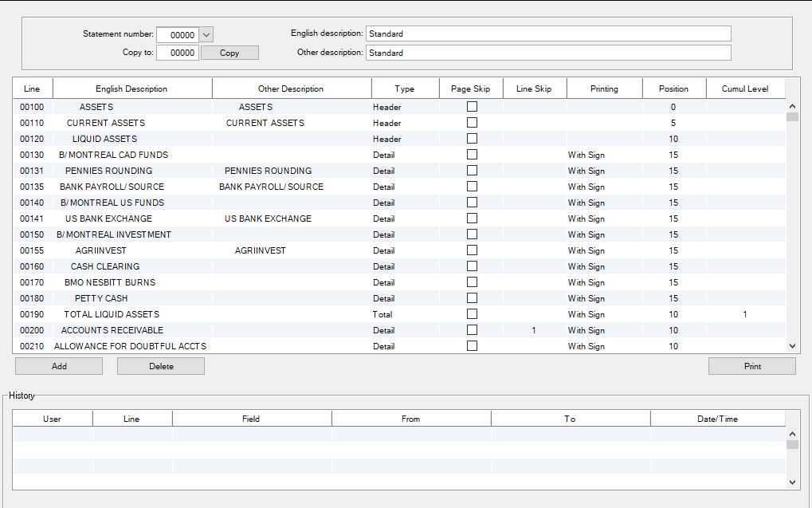Click scroll down arrow in History grid

(x=792, y=482)
